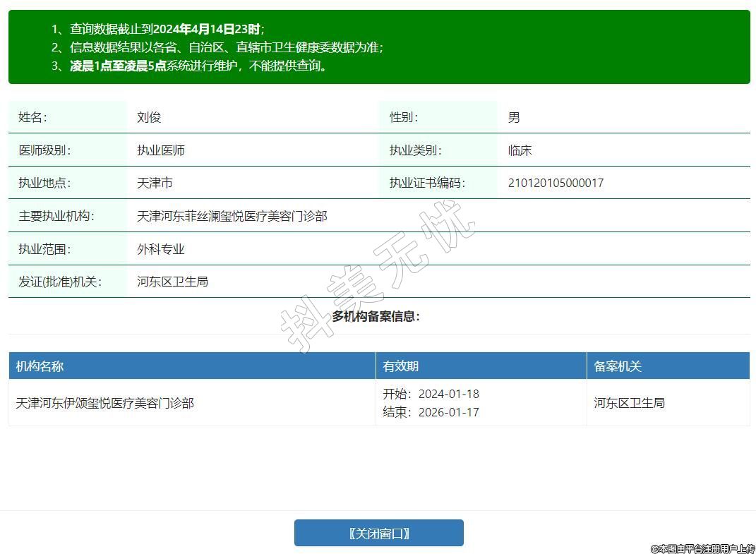Click the 机构名称 column header
Image resolution: width=756 pixels, height=554 pixels.
40,366
